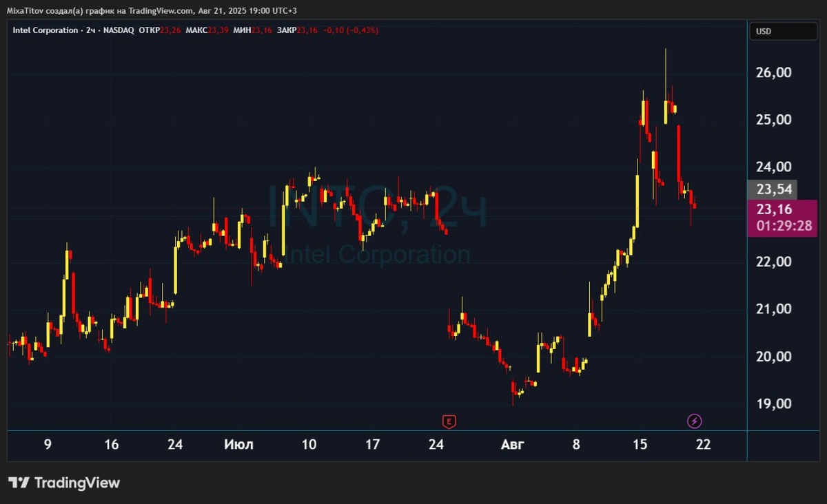Click the Июл month label on time axis
Viewport: 827px width, 504px height.
(x=239, y=445)
